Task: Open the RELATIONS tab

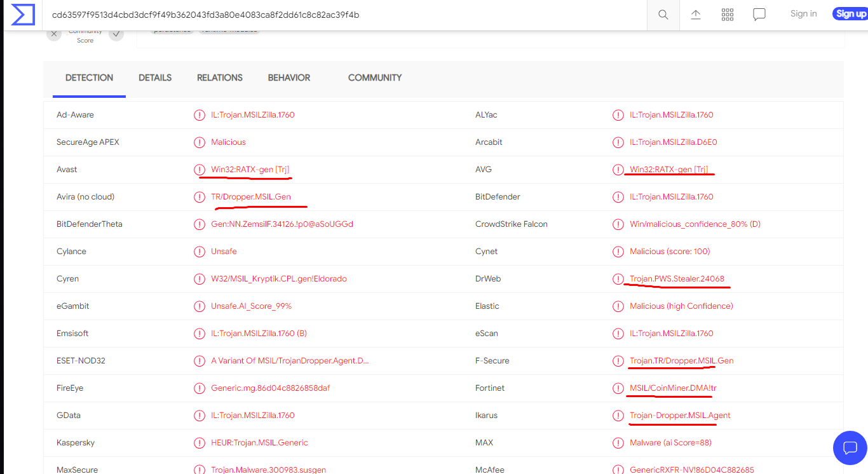Action: click(220, 78)
